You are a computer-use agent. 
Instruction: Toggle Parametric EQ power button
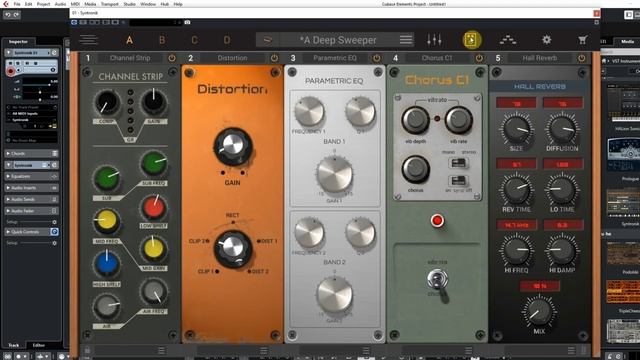[x=377, y=58]
